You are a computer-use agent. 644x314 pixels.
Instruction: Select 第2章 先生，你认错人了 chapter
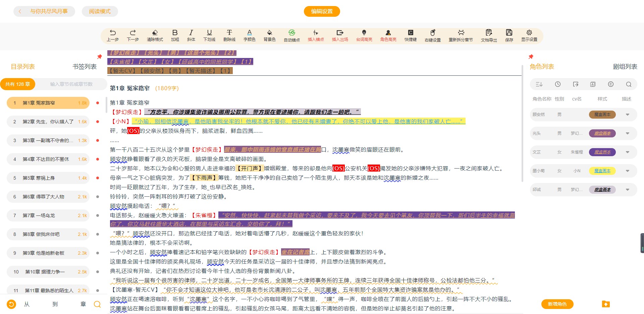tap(48, 122)
